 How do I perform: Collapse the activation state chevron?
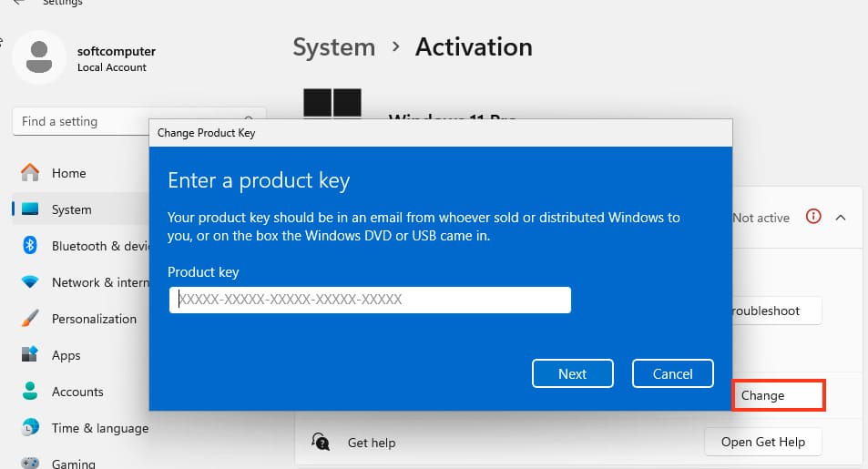coord(840,217)
